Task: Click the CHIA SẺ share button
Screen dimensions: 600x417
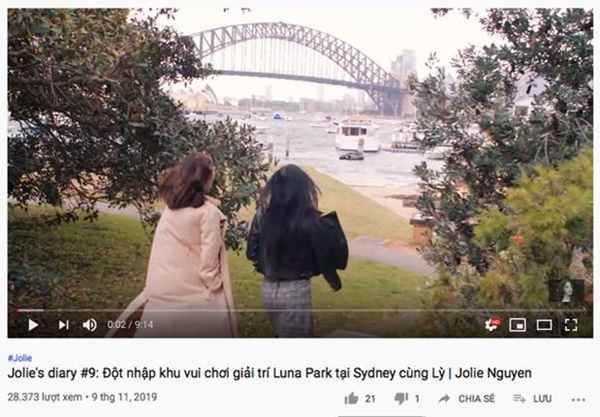Action: pos(476,399)
